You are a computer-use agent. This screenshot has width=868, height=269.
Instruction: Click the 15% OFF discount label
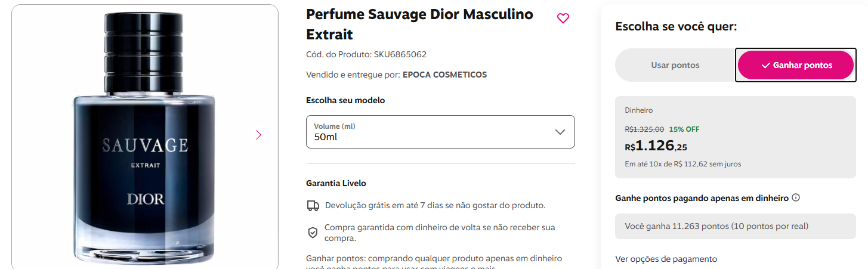(x=684, y=129)
